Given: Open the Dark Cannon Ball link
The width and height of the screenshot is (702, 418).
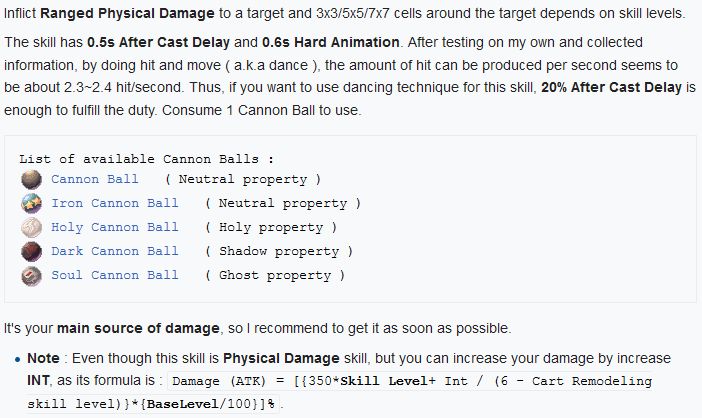Looking at the screenshot, I should (x=115, y=251).
